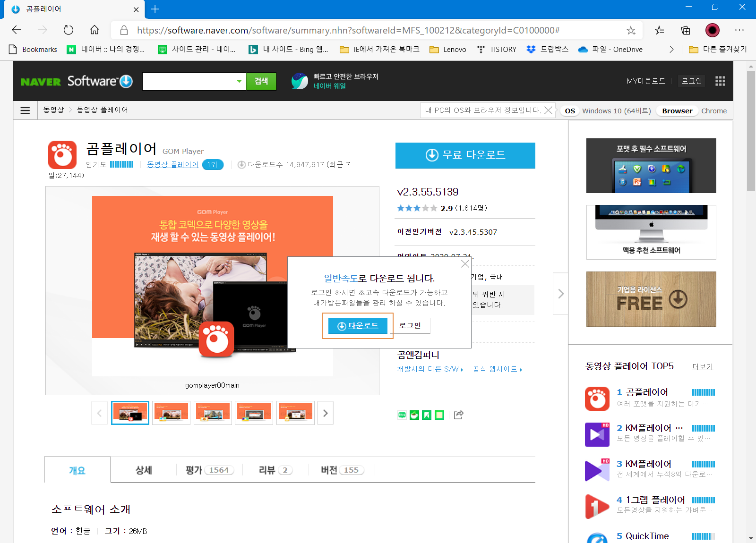Open the 다른 즐겨찾기 folder

pos(718,49)
